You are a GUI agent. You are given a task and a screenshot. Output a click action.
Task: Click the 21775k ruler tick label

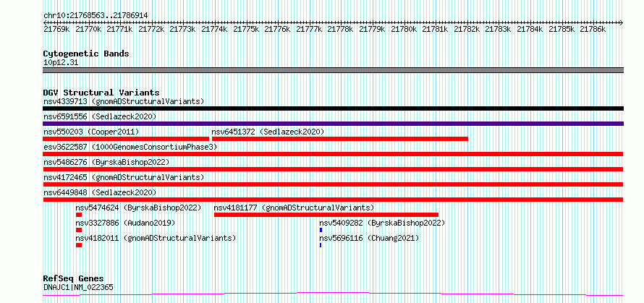pyautogui.click(x=246, y=29)
